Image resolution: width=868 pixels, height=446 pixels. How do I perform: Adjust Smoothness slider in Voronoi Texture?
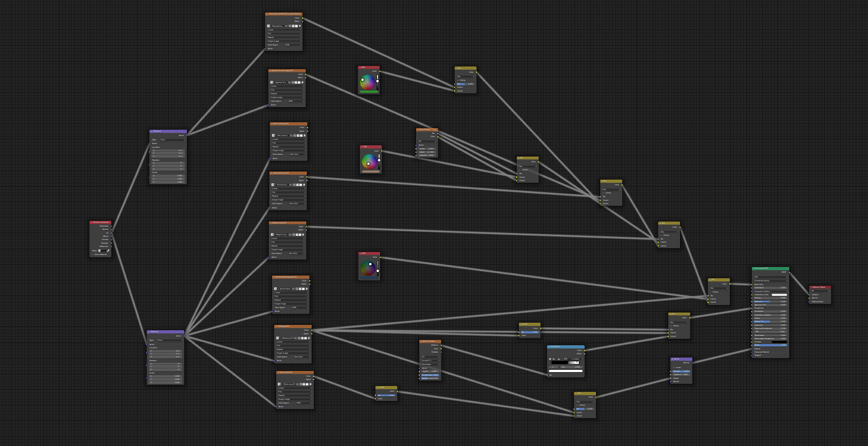point(430,375)
